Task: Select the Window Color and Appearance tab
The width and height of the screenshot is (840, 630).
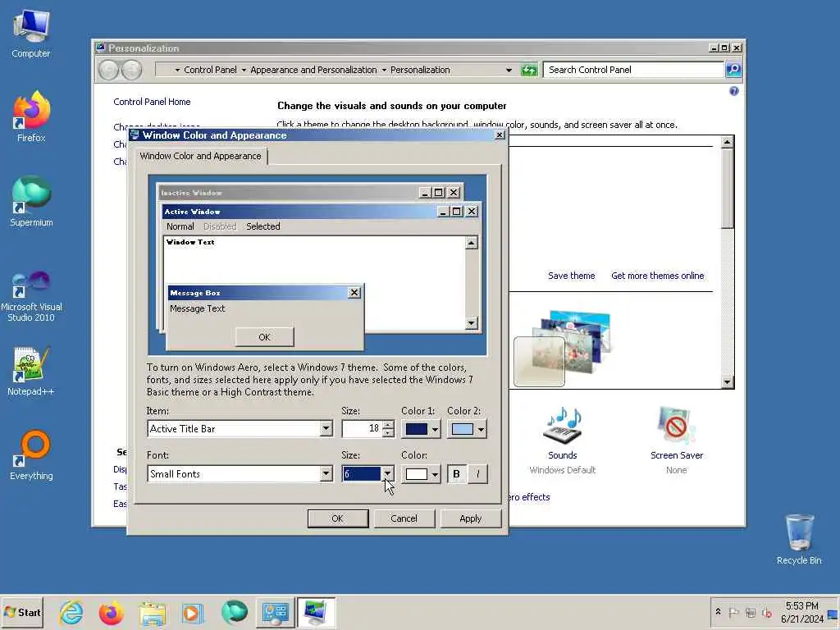Action: pyautogui.click(x=200, y=156)
